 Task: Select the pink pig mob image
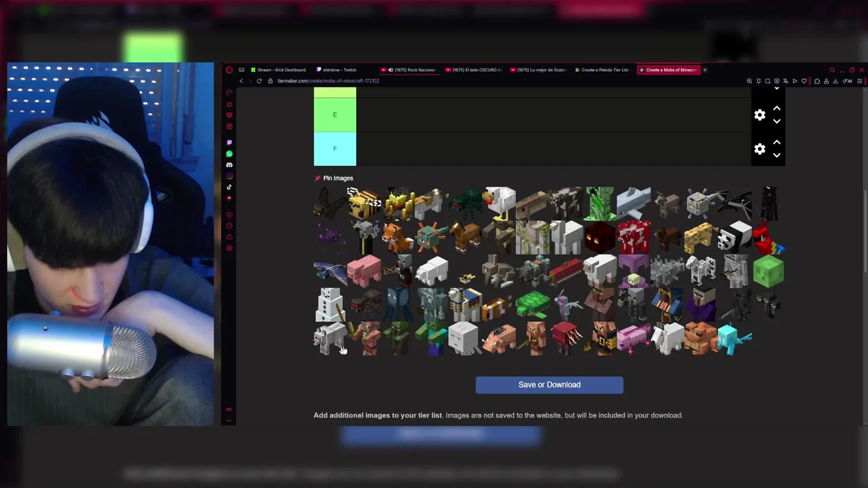(x=364, y=272)
